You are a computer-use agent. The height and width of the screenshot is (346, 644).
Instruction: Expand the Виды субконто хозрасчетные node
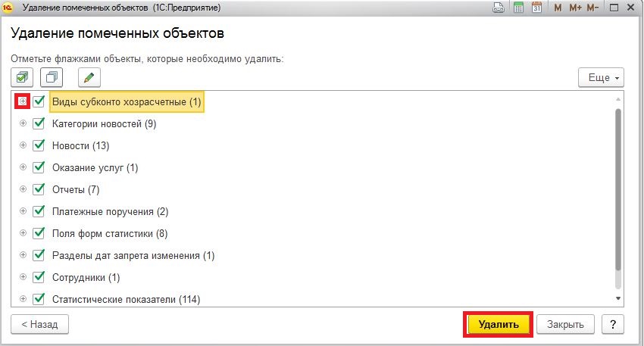(23, 101)
